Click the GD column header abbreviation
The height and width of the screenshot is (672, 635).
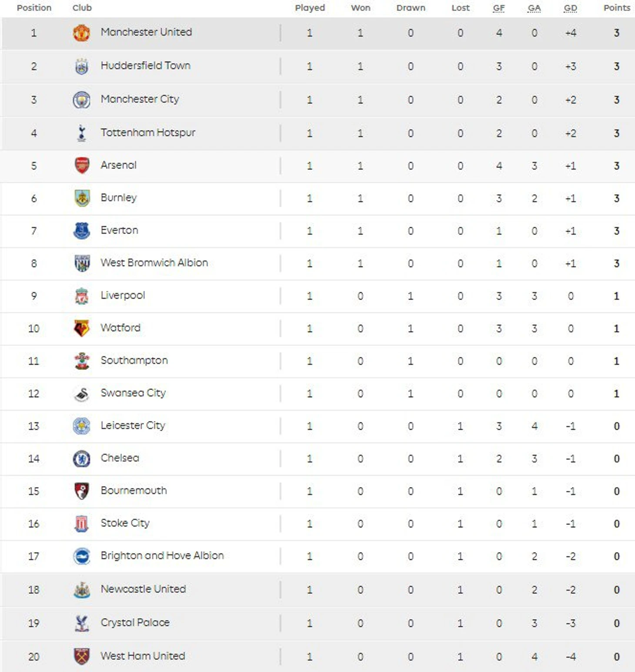pyautogui.click(x=570, y=8)
